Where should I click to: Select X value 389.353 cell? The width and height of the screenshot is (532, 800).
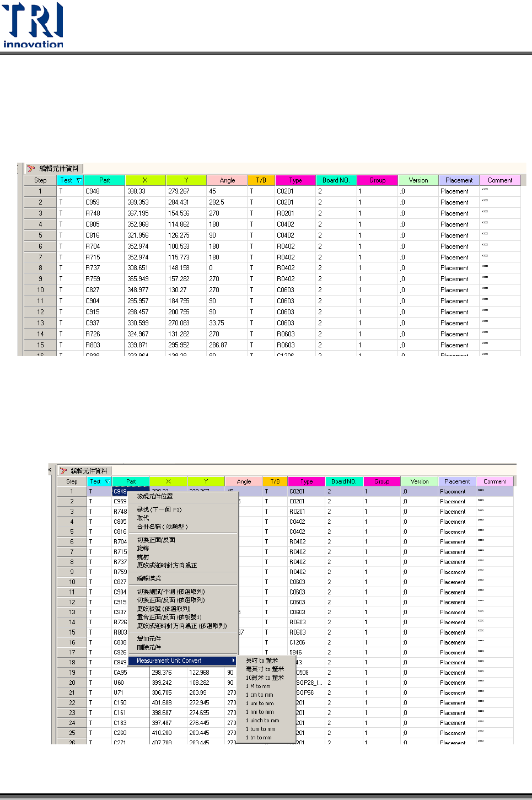tap(146, 202)
